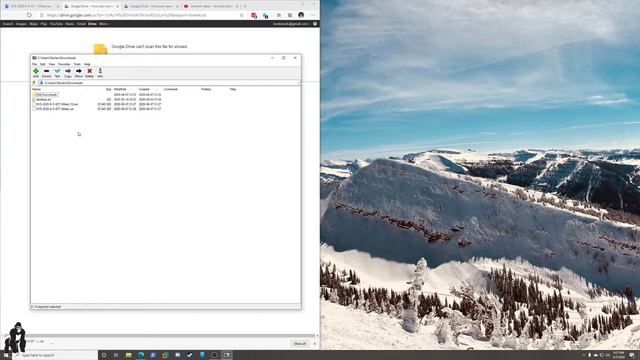Click the red browser extension icon
Image resolution: width=640 pixels, height=360 pixels.
254,16
